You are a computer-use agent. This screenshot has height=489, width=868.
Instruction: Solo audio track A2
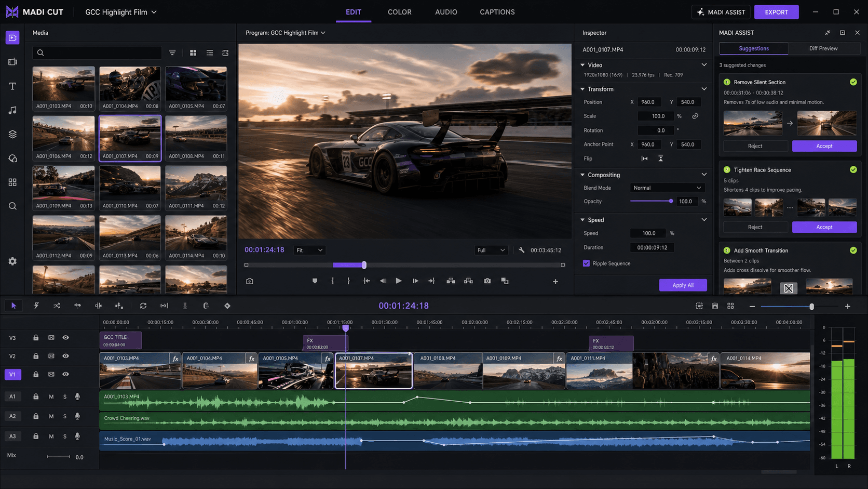click(x=65, y=417)
